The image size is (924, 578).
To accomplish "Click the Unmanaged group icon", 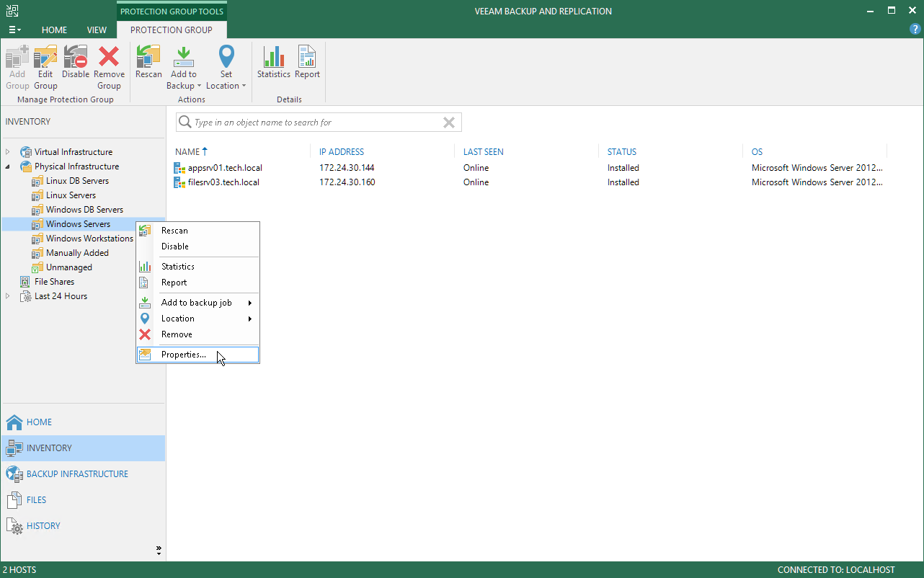I will coord(37,267).
